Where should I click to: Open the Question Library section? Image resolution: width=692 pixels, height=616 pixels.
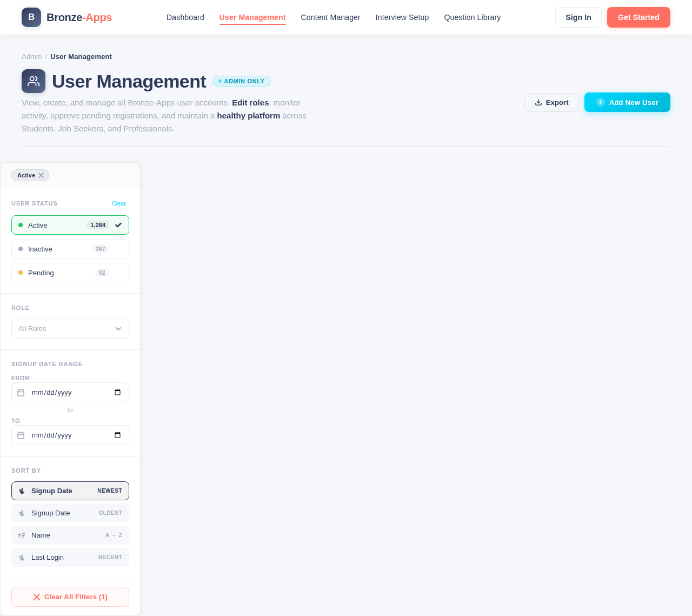click(472, 17)
